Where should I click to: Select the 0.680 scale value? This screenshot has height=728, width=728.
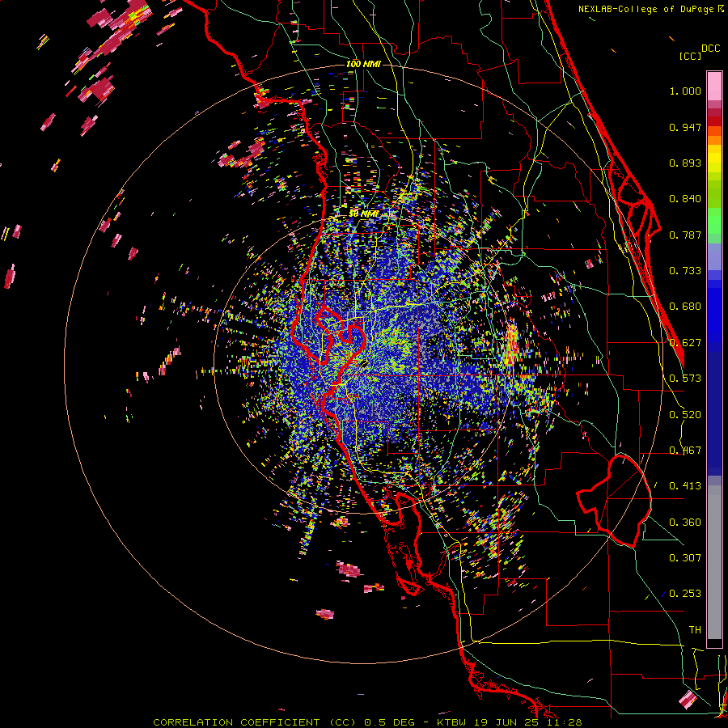click(x=685, y=307)
